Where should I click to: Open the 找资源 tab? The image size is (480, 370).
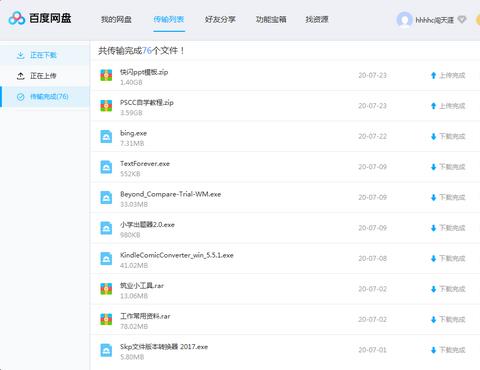[x=317, y=20]
